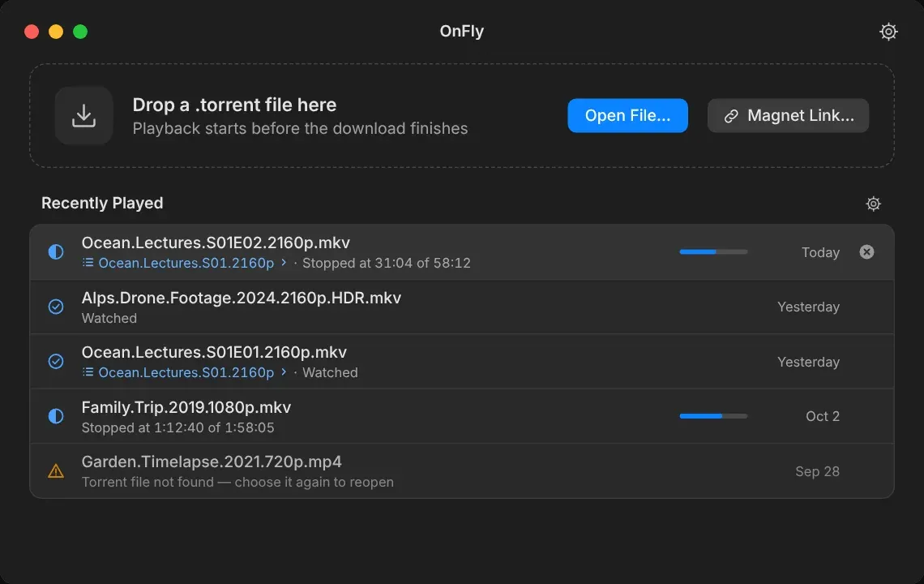Click the 'Oct 2' date label
This screenshot has width=924, height=584.
point(823,416)
